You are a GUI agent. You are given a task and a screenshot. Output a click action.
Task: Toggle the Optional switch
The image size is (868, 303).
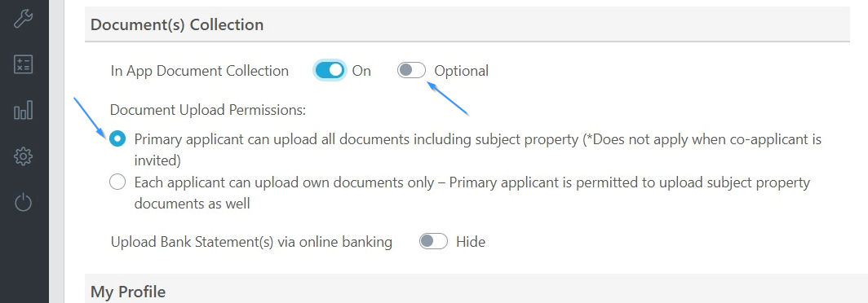pyautogui.click(x=411, y=71)
